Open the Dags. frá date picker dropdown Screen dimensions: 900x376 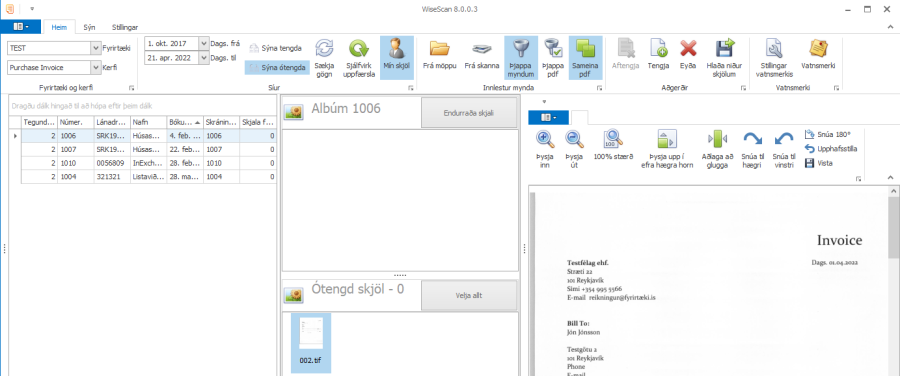(x=204, y=44)
